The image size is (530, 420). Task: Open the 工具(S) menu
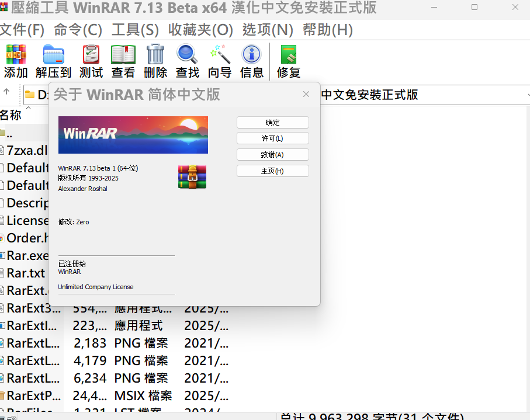[135, 30]
